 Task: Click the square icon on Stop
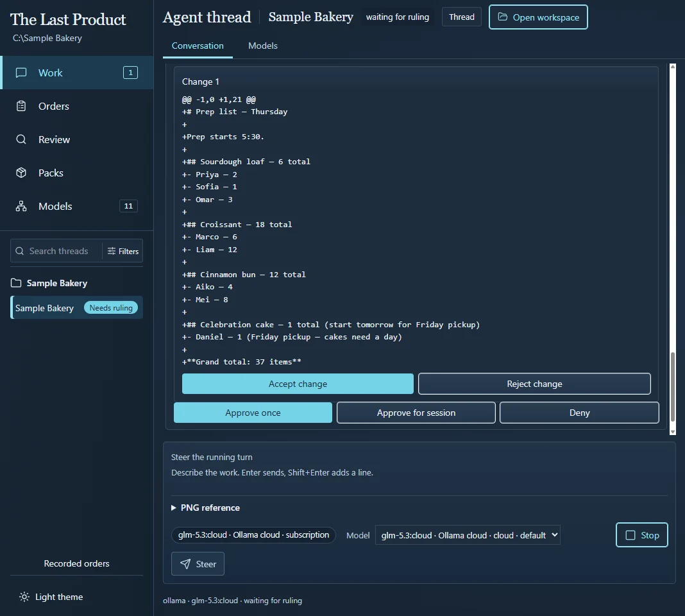[x=630, y=535]
